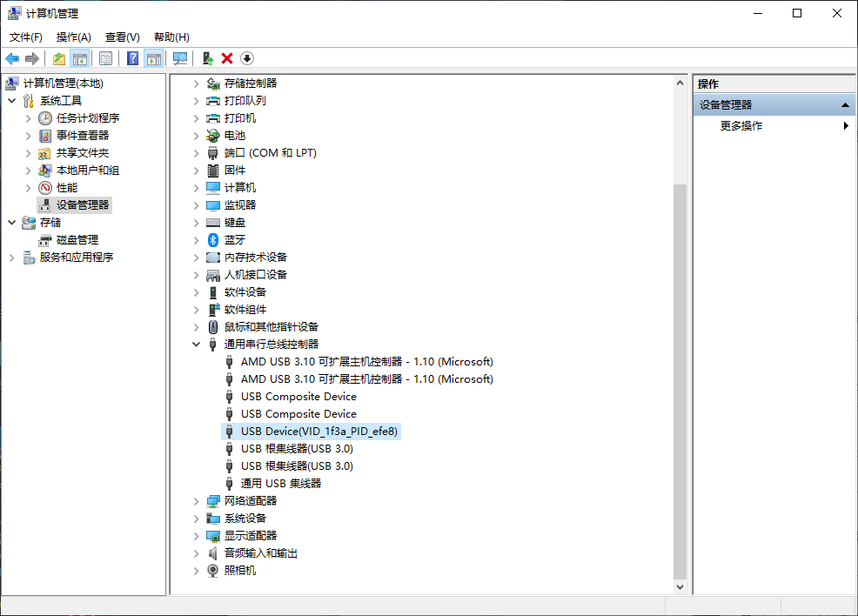
Task: Expand the 网络适配器 tree node
Action: pyautogui.click(x=196, y=500)
